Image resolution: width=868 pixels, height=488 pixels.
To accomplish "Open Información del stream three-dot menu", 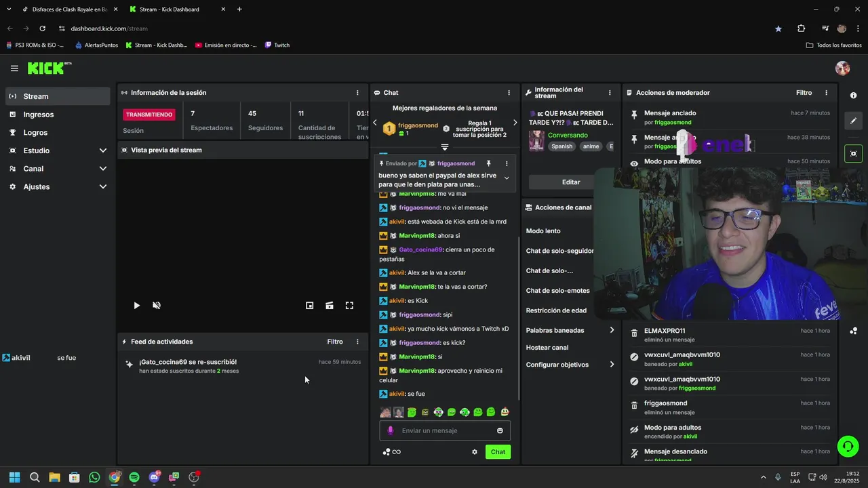I will 609,93.
